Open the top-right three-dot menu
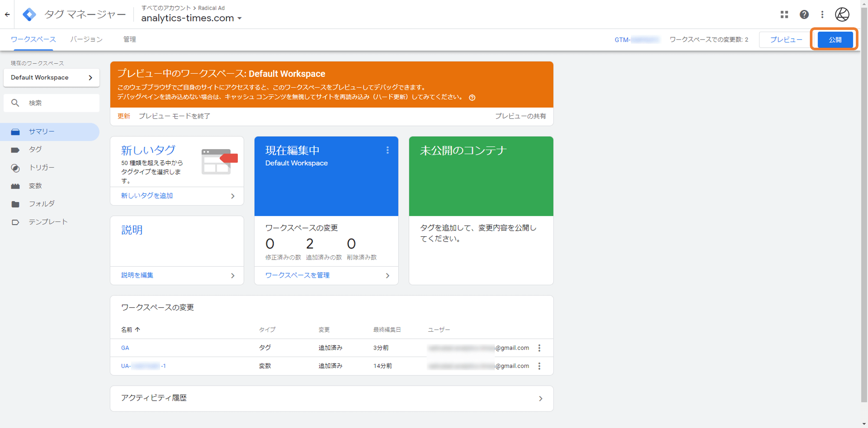 coord(822,14)
